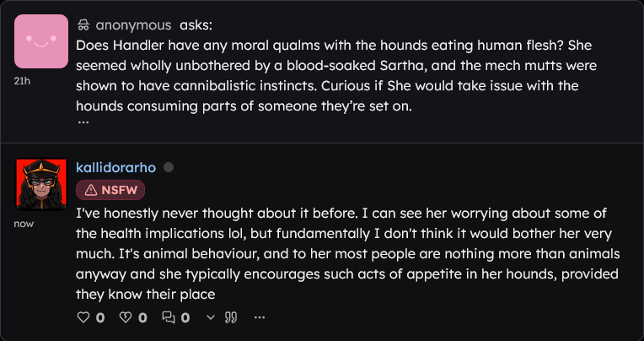Open kallidorarho's avatar picture
This screenshot has height=341, width=644.
tap(41, 185)
